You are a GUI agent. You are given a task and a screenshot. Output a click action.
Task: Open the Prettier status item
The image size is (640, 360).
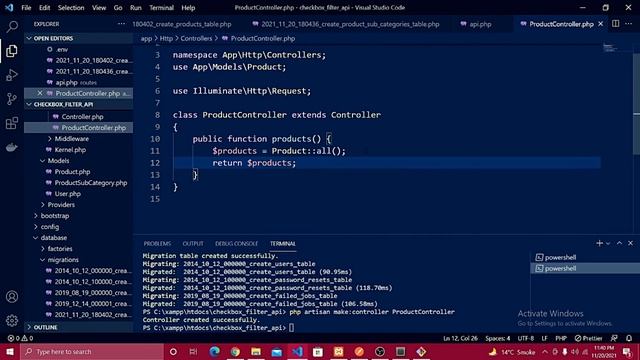(588, 338)
